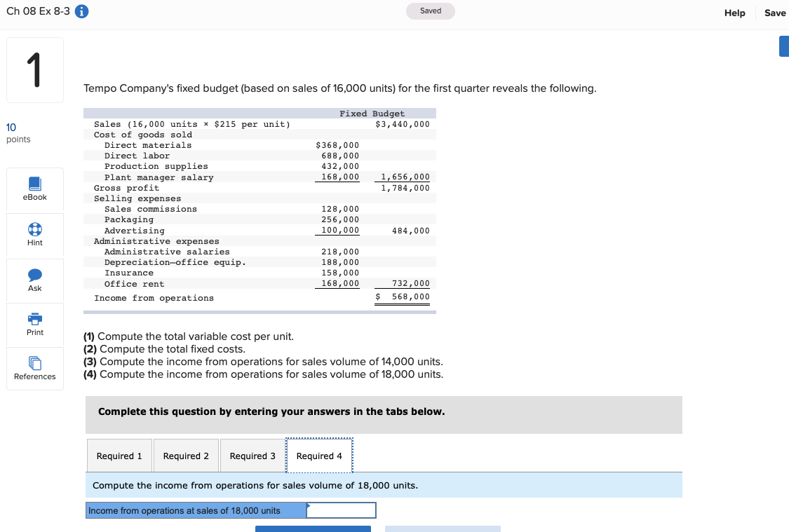789x532 pixels.
Task: Click the Saved status pill
Action: 430,11
